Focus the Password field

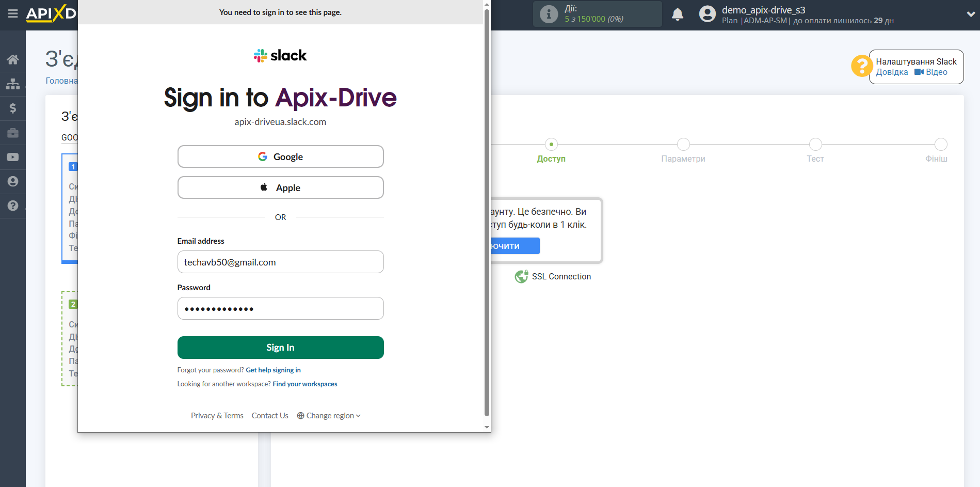point(280,308)
